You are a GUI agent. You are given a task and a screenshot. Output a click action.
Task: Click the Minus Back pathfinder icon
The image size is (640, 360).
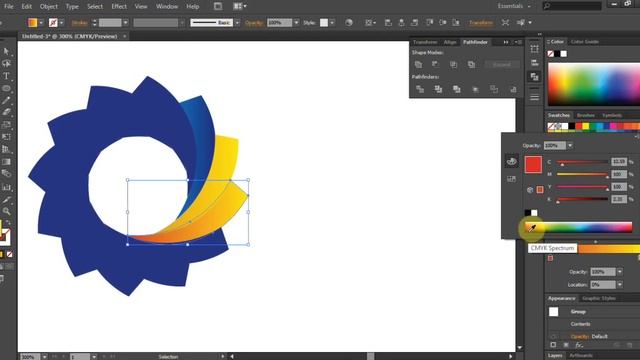coord(513,89)
